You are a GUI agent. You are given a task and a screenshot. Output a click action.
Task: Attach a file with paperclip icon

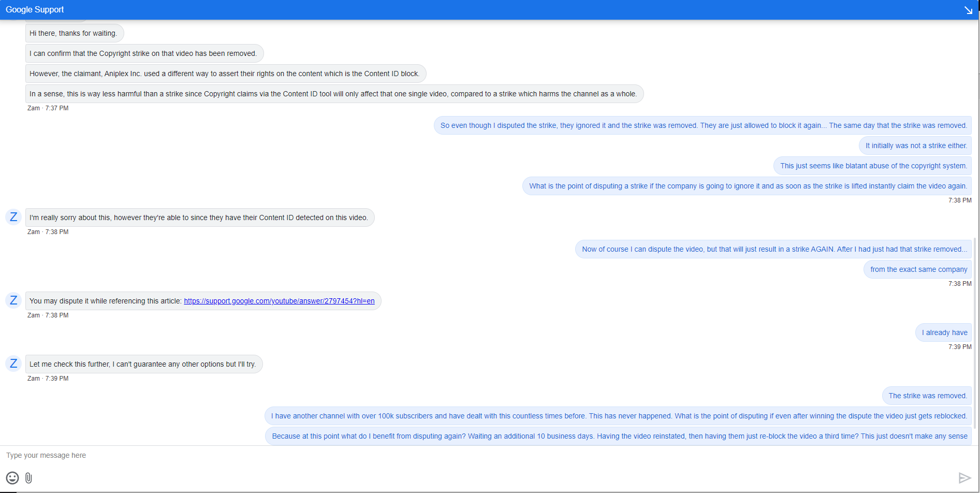click(x=28, y=477)
